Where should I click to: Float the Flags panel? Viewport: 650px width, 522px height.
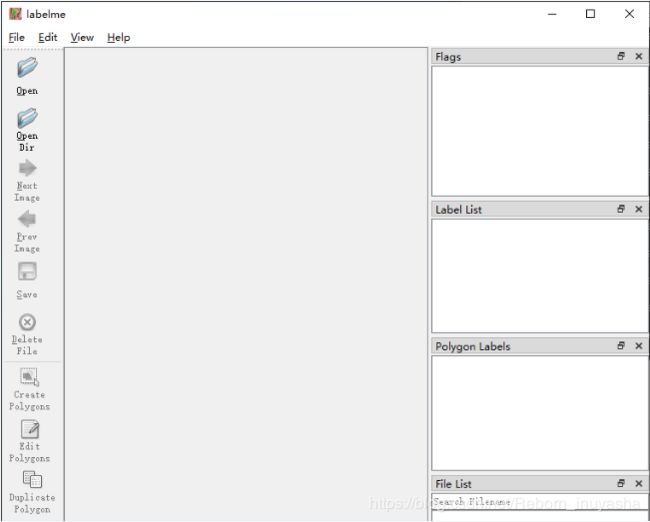pos(621,57)
